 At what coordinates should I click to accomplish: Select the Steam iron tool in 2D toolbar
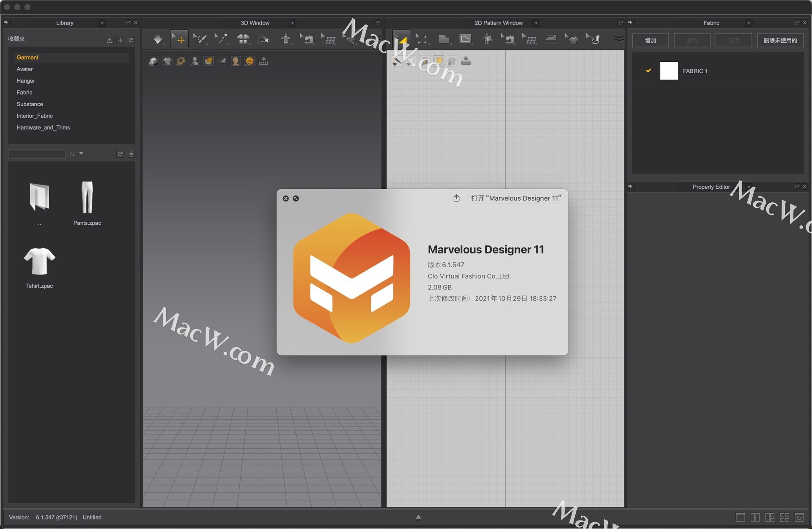(x=551, y=39)
